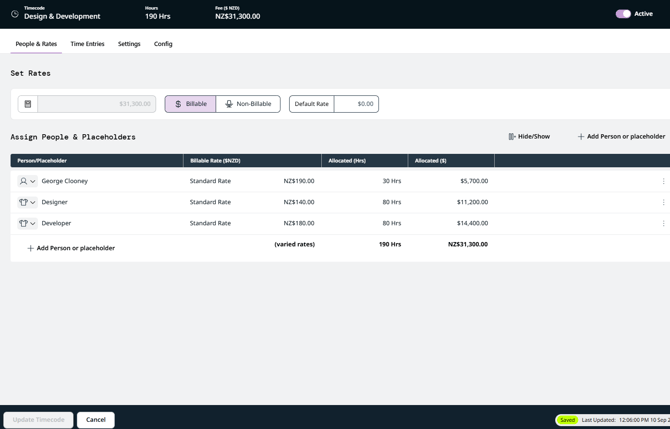The image size is (670, 429).
Task: Open the three-dot menu for Developer row
Action: click(x=663, y=223)
